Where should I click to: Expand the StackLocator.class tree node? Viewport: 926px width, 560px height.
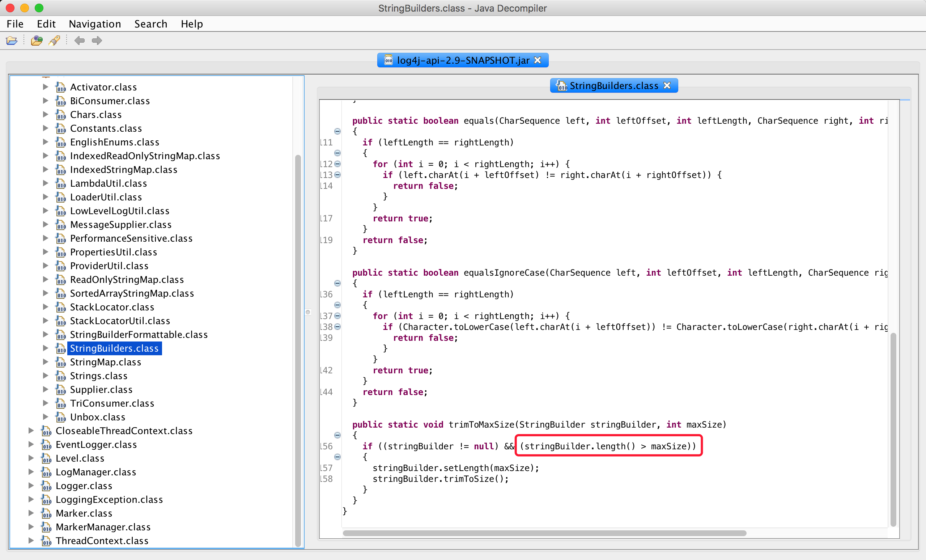[x=46, y=307]
